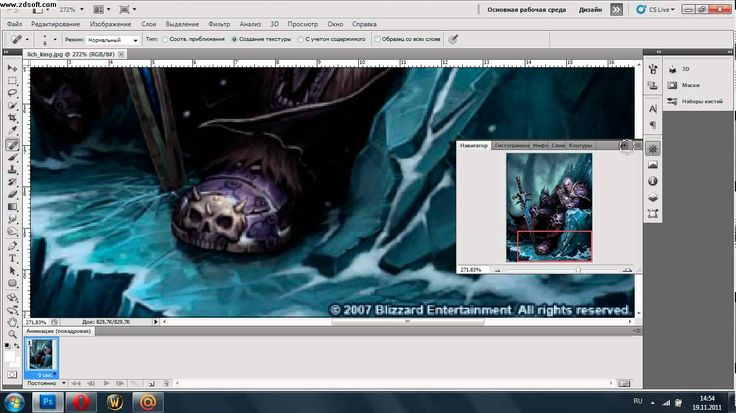Screen dimensions: 736x413
Task: Click the Navigator zoom percentage field
Action: click(x=471, y=270)
